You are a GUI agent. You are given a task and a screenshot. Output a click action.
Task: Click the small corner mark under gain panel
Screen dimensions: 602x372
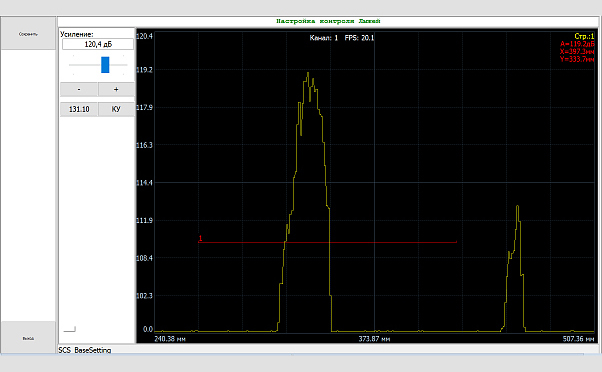click(70, 329)
